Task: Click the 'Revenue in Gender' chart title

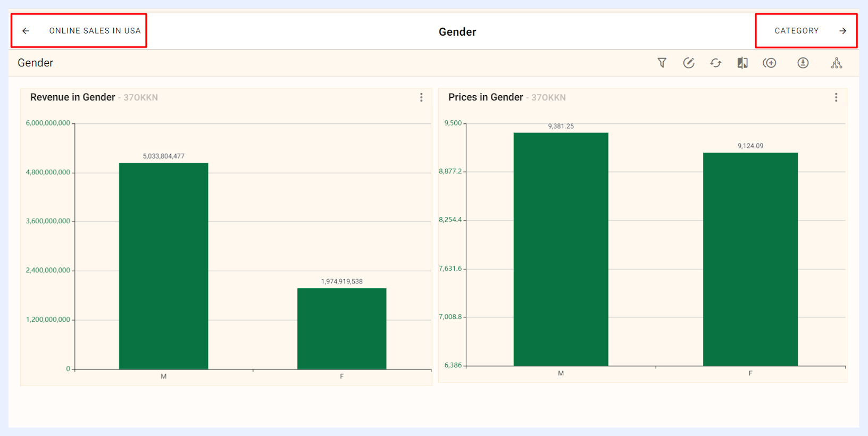Action: [x=73, y=97]
